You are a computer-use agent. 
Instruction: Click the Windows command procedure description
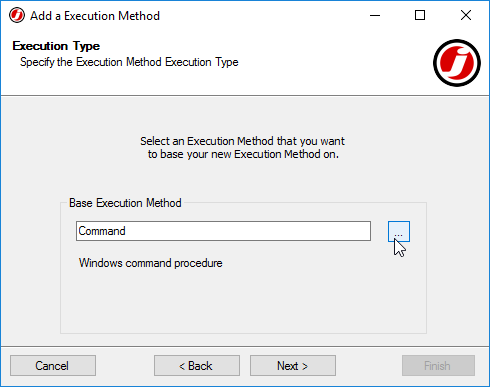tap(150, 263)
